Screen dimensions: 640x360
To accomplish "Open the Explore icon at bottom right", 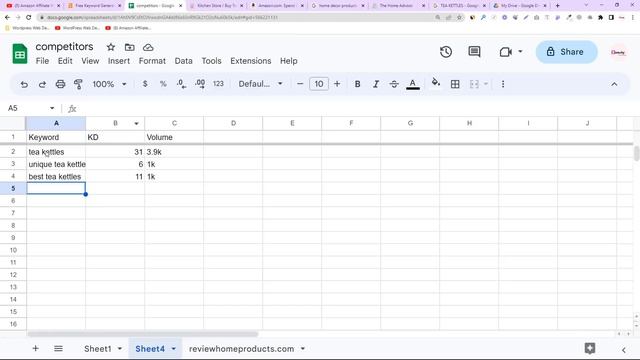I will 590,348.
